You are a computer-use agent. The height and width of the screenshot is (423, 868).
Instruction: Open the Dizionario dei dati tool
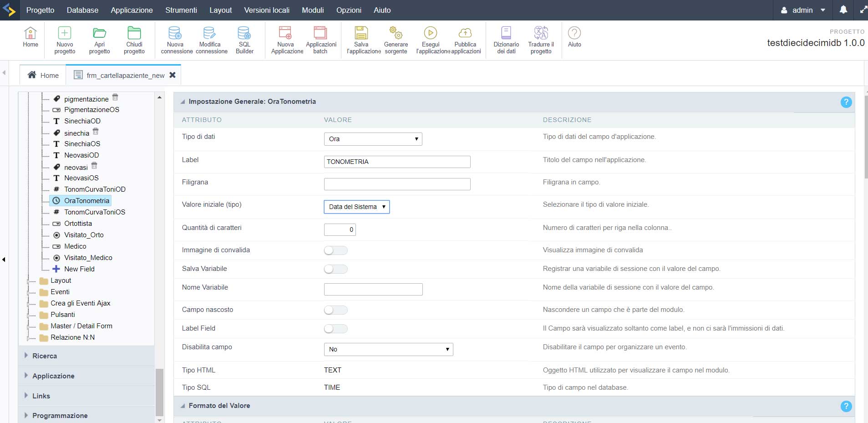[506, 40]
